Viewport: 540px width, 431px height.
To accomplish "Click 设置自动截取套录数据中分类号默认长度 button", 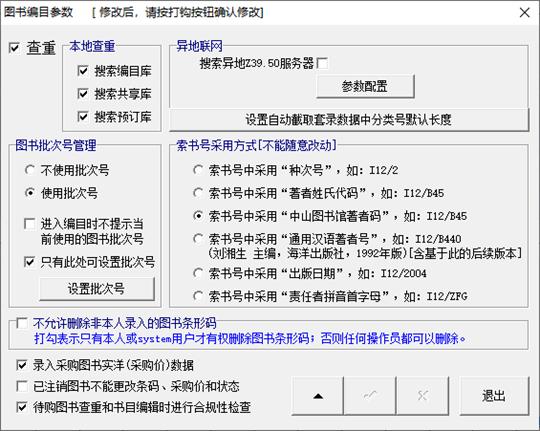I will 349,120.
